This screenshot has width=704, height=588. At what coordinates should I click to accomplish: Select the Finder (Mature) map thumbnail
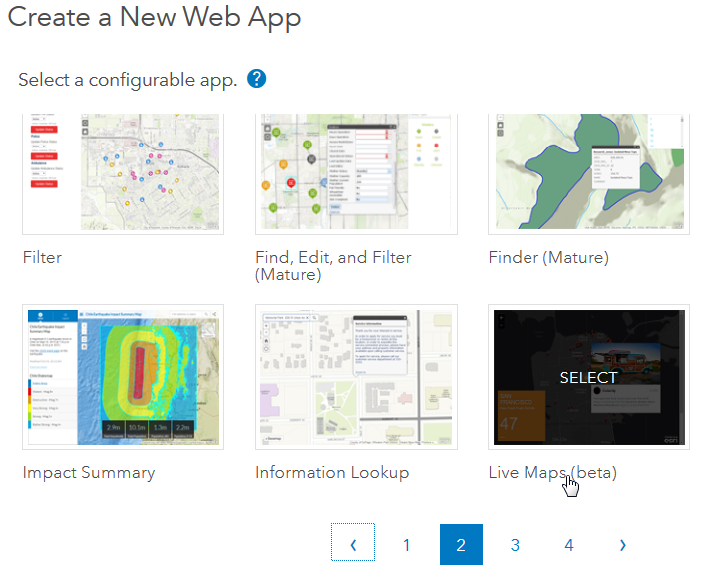pyautogui.click(x=588, y=173)
